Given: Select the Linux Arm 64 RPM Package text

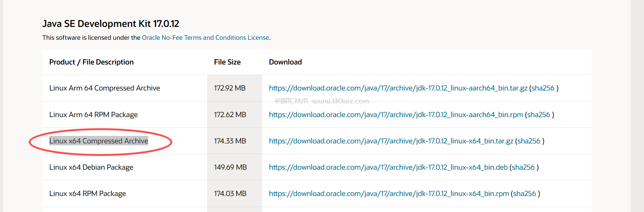Looking at the screenshot, I should pyautogui.click(x=94, y=115).
